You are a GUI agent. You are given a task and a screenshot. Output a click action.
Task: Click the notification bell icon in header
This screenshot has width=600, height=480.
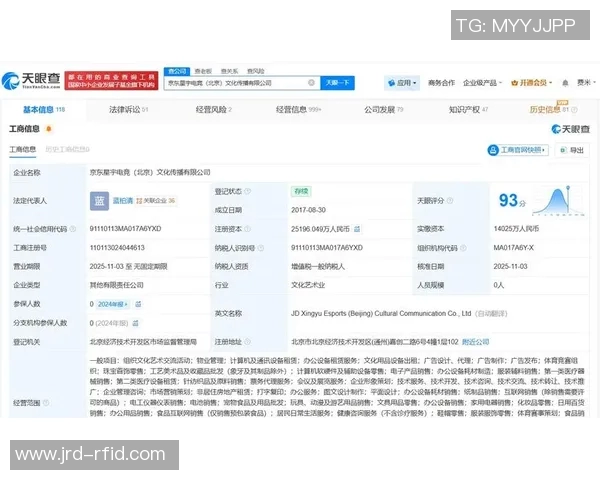click(x=565, y=83)
